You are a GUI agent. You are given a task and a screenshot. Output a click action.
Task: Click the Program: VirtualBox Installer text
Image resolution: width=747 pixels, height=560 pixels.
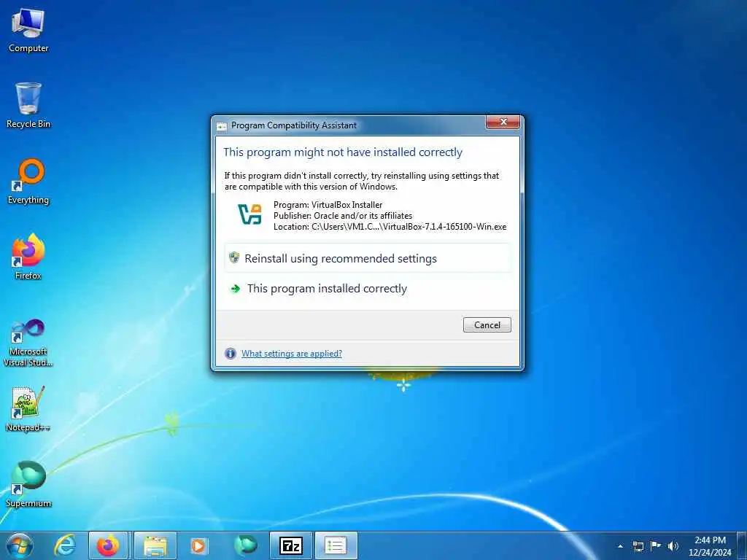pos(328,205)
